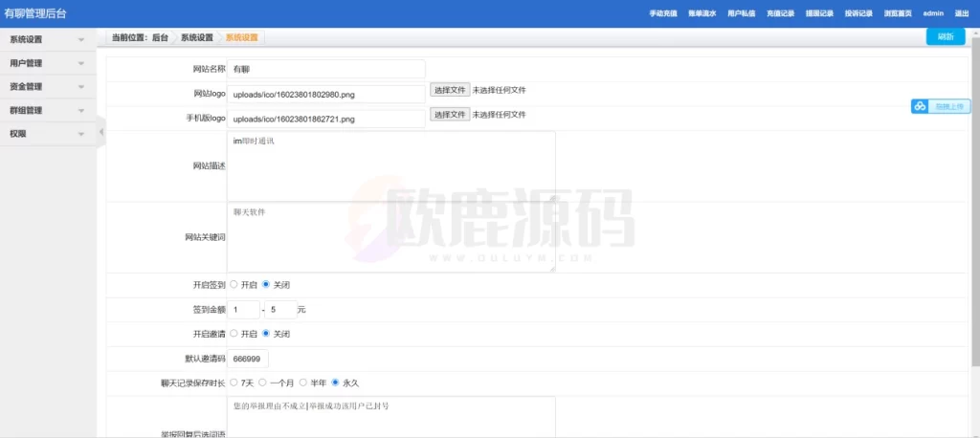
Task: Open 提现记录 in the top navigation
Action: [819, 13]
